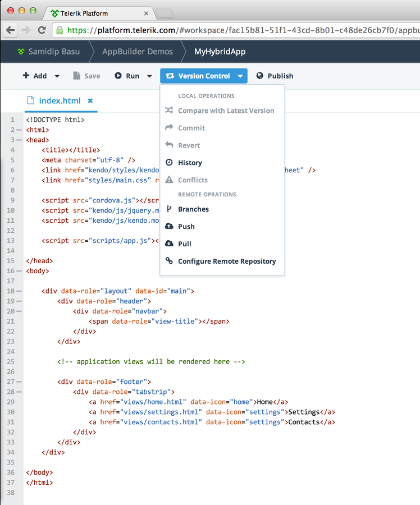This screenshot has height=505, width=420.
Task: Open Branches from the menu
Action: (222, 209)
